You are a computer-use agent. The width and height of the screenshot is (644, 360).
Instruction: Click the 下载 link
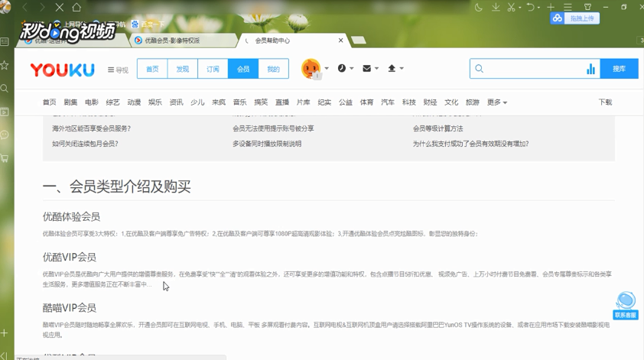pyautogui.click(x=605, y=102)
